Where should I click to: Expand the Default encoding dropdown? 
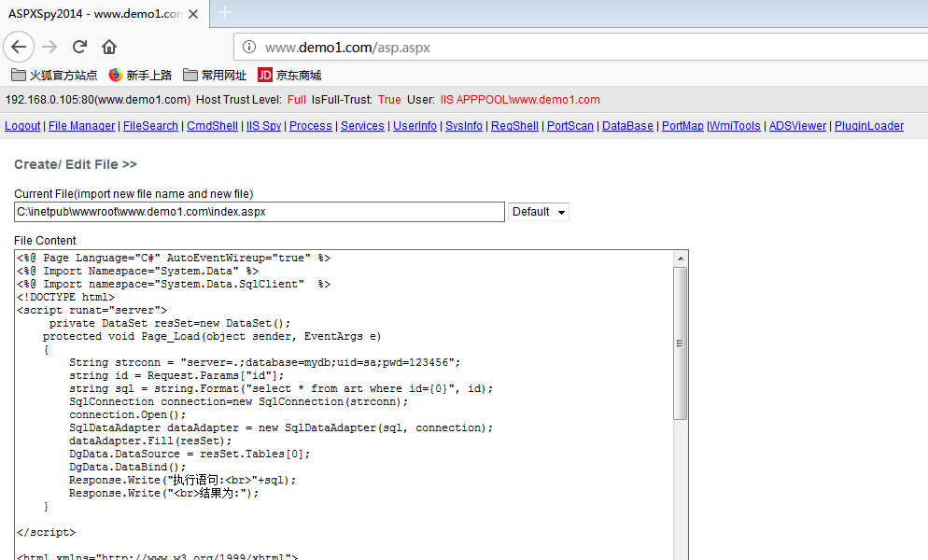[x=539, y=212]
